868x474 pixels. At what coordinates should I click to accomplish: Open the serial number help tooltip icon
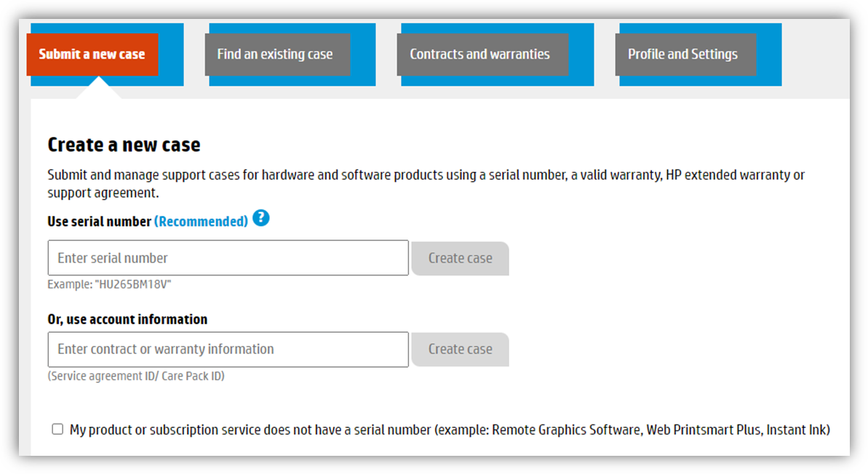coord(260,218)
